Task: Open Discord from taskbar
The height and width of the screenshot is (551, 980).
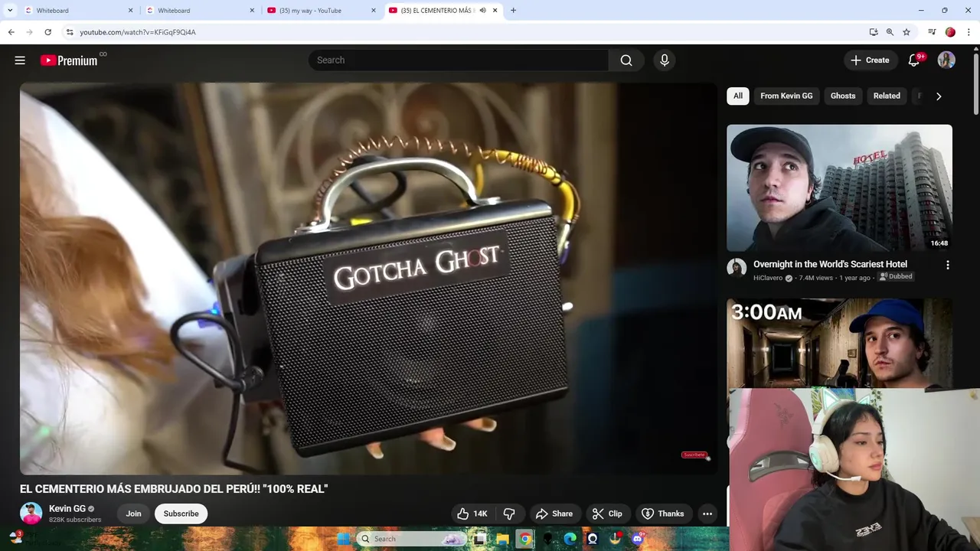Action: click(637, 539)
